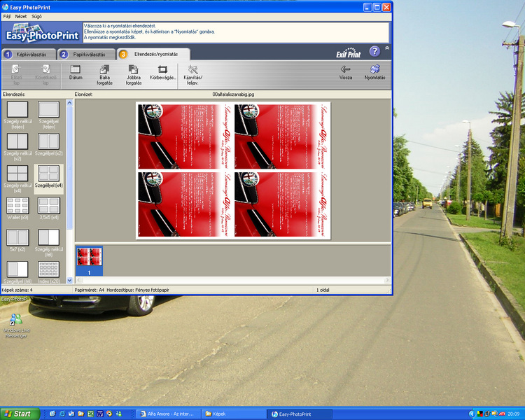Choose Szegély nélkül (x2) layout
The height and width of the screenshot is (420, 525).
[x=17, y=147]
